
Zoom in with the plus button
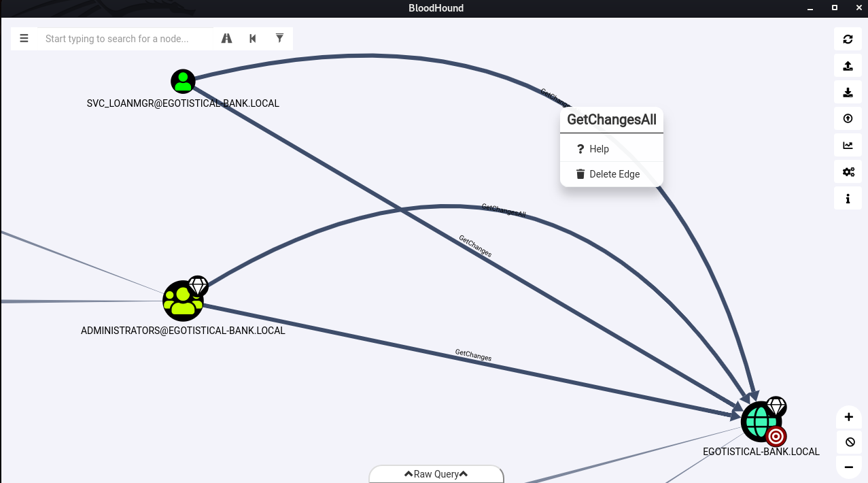pyautogui.click(x=848, y=417)
